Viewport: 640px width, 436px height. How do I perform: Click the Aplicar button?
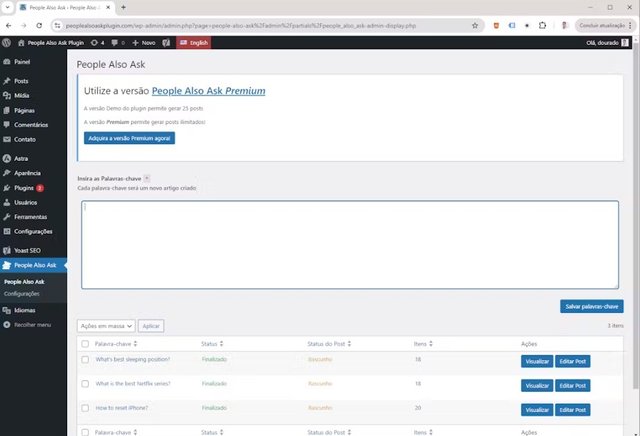pos(151,326)
